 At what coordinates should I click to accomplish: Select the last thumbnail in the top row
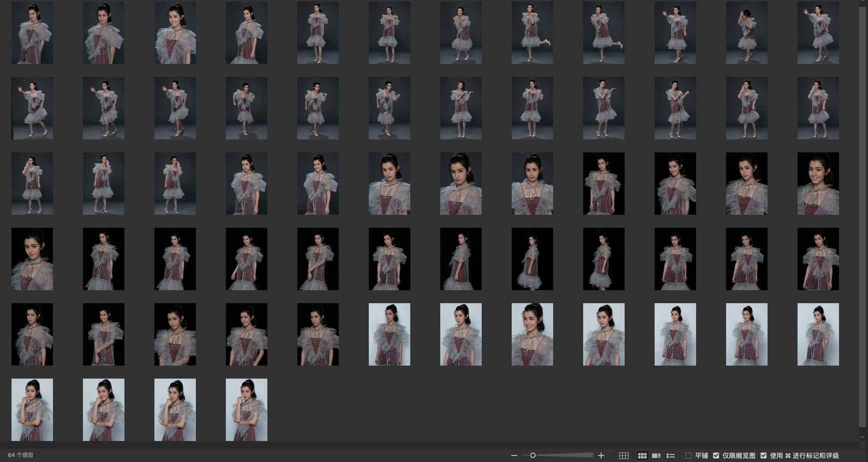[x=818, y=32]
